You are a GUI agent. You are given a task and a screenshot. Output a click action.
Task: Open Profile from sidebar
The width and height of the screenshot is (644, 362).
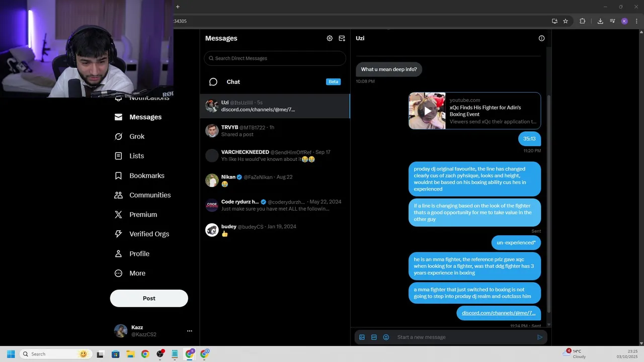132,254
